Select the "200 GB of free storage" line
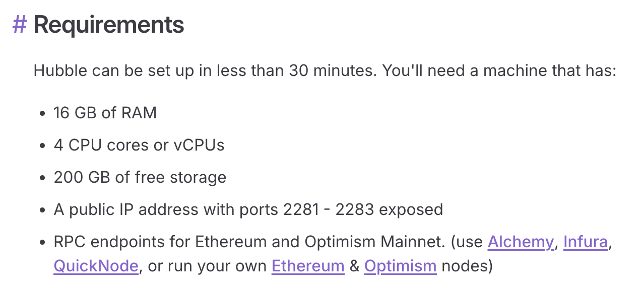This screenshot has width=644, height=288. pos(140,177)
